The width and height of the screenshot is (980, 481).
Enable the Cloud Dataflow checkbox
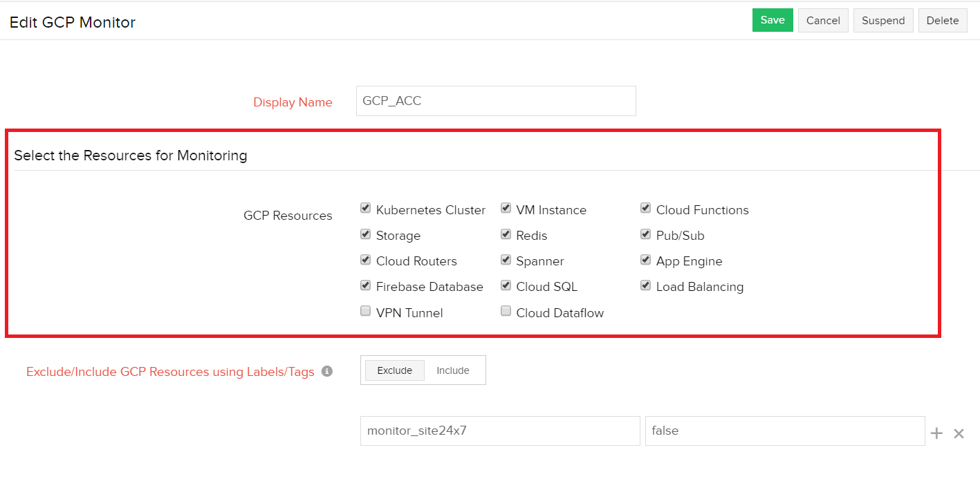506,311
